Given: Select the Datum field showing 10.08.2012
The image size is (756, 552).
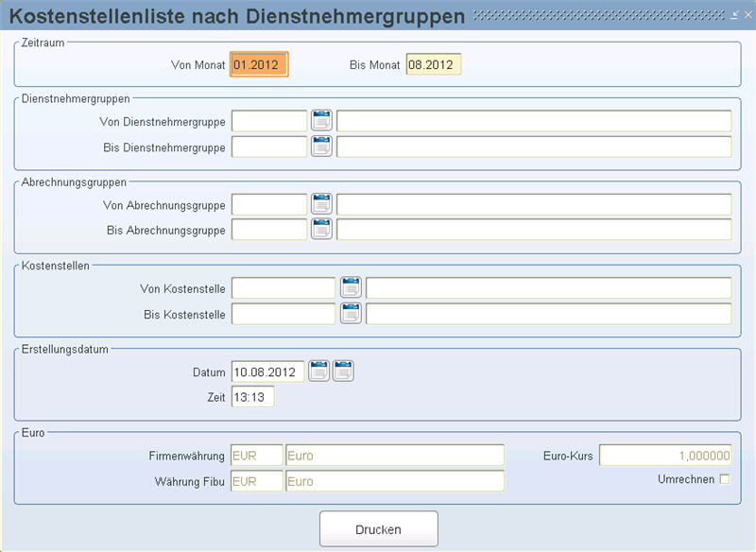Looking at the screenshot, I should tap(267, 371).
